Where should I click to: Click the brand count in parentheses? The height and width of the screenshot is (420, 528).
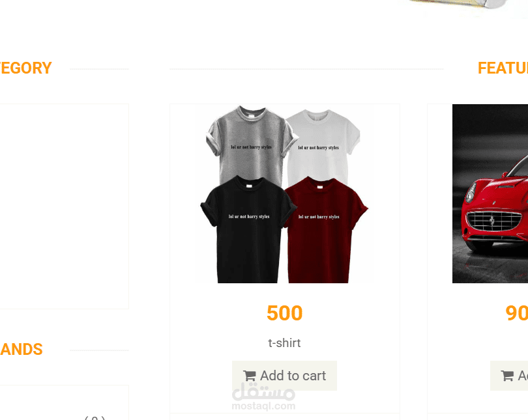pyautogui.click(x=95, y=417)
